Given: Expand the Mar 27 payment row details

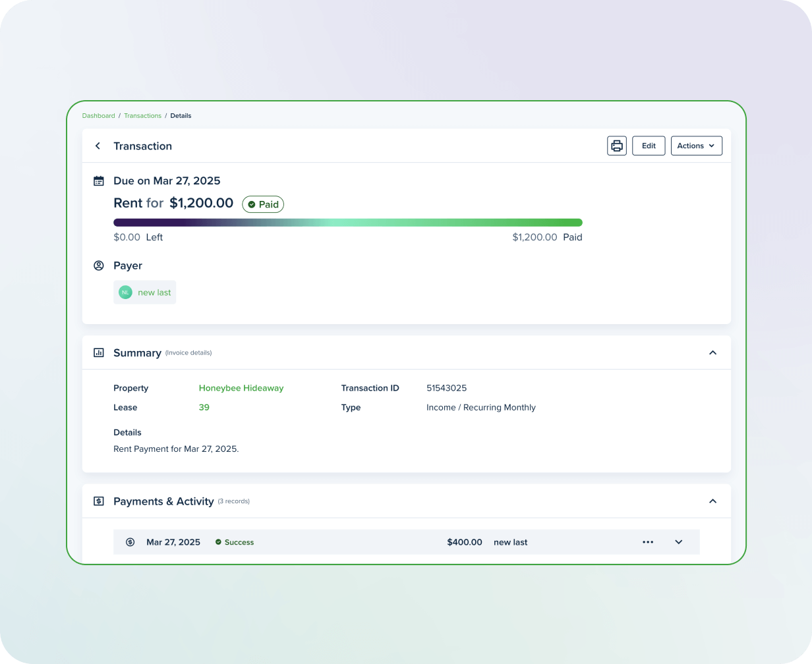Looking at the screenshot, I should [679, 542].
